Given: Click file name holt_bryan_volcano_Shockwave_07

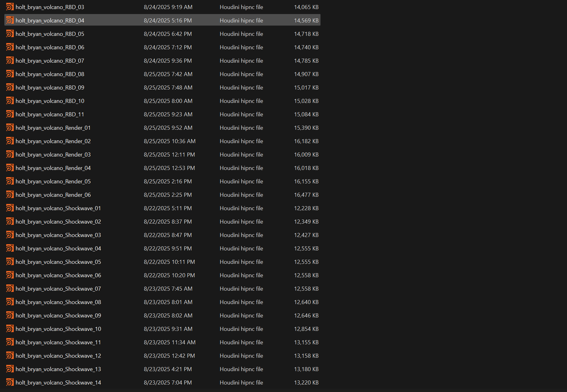Looking at the screenshot, I should click(x=58, y=289).
